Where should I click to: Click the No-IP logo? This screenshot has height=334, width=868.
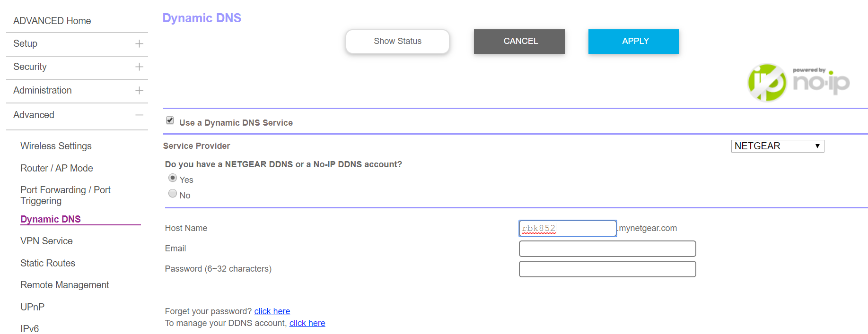[x=798, y=83]
